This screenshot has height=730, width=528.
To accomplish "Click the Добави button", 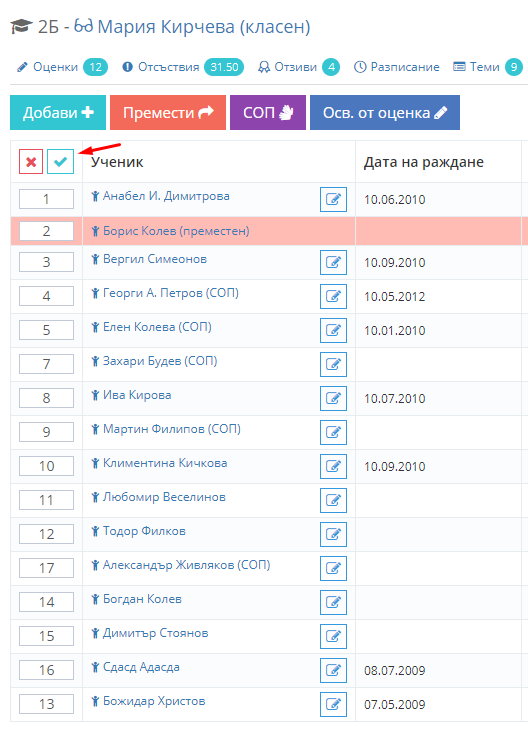I will coord(58,112).
